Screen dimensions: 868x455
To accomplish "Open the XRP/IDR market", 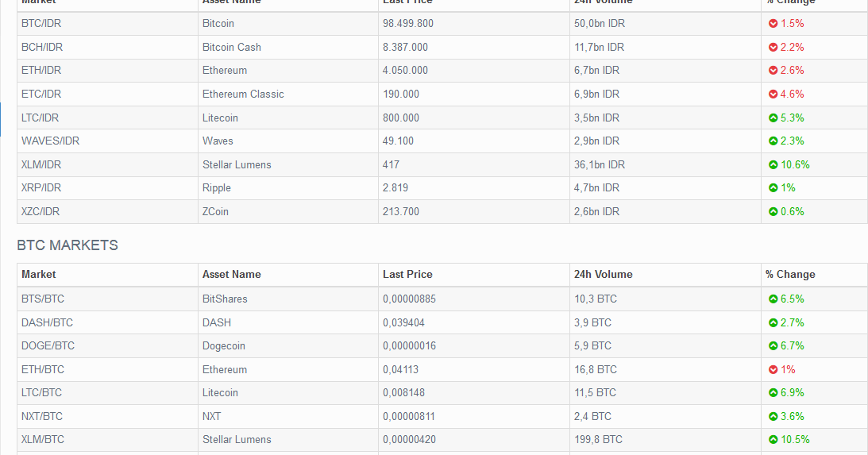I will click(x=41, y=187).
